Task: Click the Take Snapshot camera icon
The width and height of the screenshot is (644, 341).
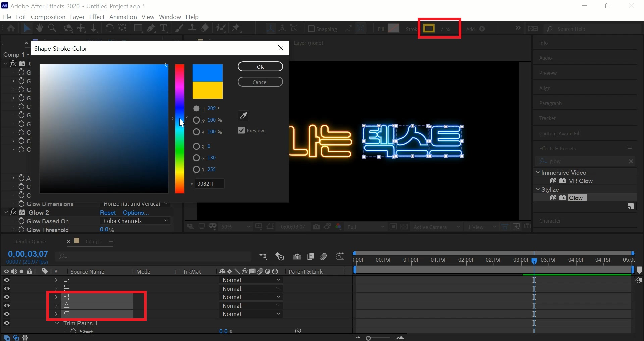Action: point(316,227)
